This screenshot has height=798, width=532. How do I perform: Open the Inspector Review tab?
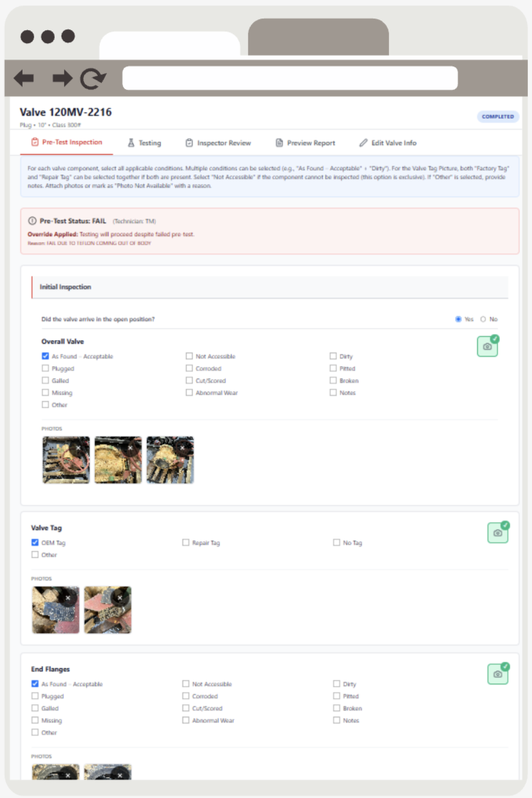[x=218, y=143]
